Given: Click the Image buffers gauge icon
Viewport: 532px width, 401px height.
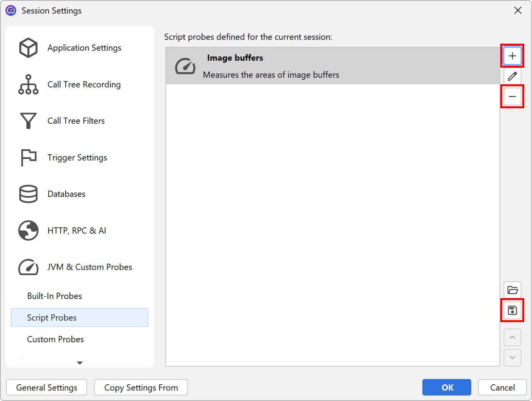Looking at the screenshot, I should 185,66.
